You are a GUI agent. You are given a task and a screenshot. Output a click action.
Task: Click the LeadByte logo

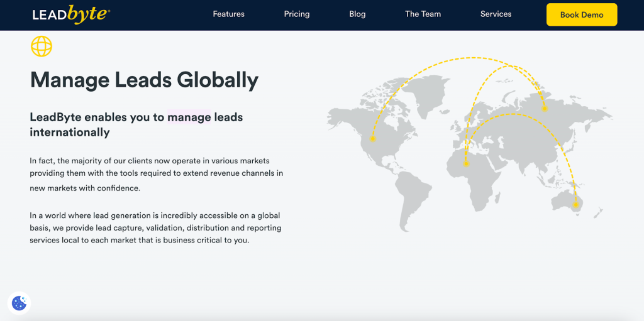click(x=71, y=15)
